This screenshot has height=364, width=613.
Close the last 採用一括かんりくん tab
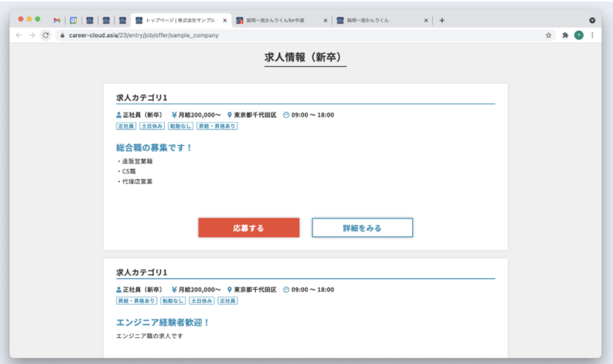426,21
